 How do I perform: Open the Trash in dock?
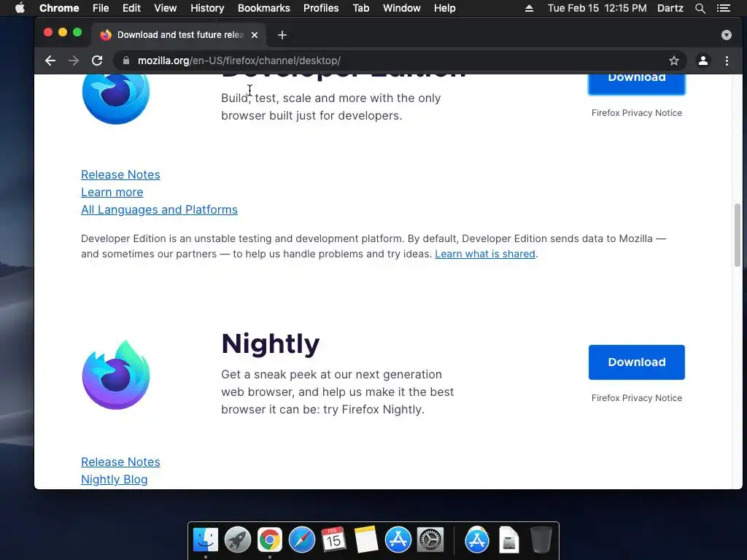click(x=541, y=540)
